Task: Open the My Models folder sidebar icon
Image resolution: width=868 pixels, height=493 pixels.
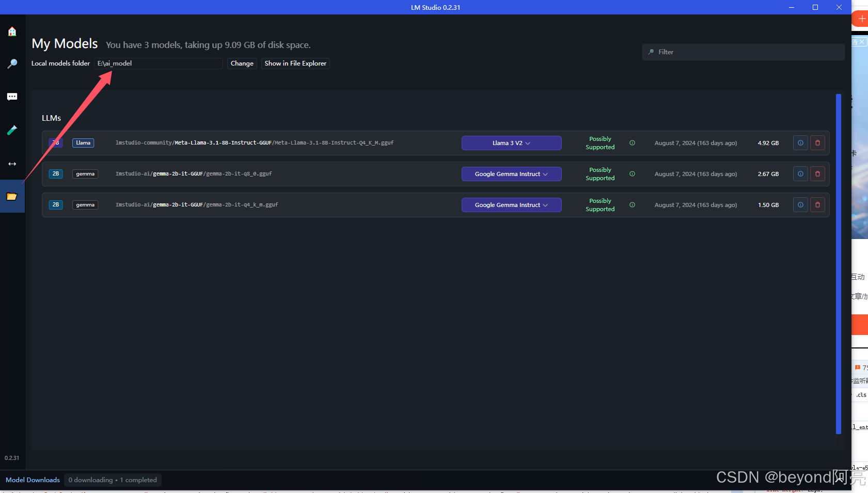Action: 12,196
